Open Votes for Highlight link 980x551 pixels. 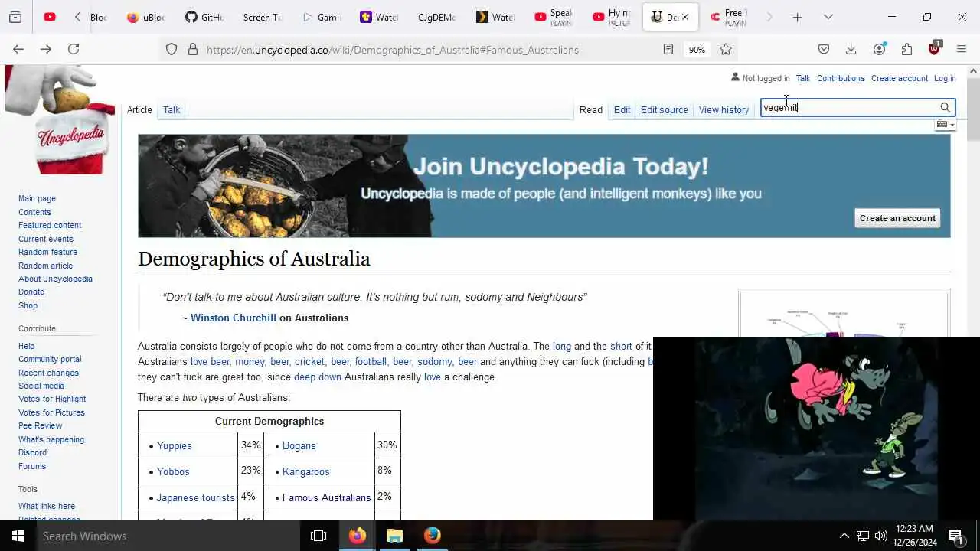pyautogui.click(x=52, y=399)
